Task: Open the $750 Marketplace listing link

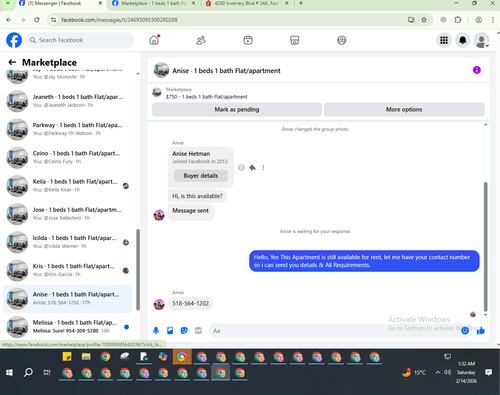Action: [x=207, y=97]
